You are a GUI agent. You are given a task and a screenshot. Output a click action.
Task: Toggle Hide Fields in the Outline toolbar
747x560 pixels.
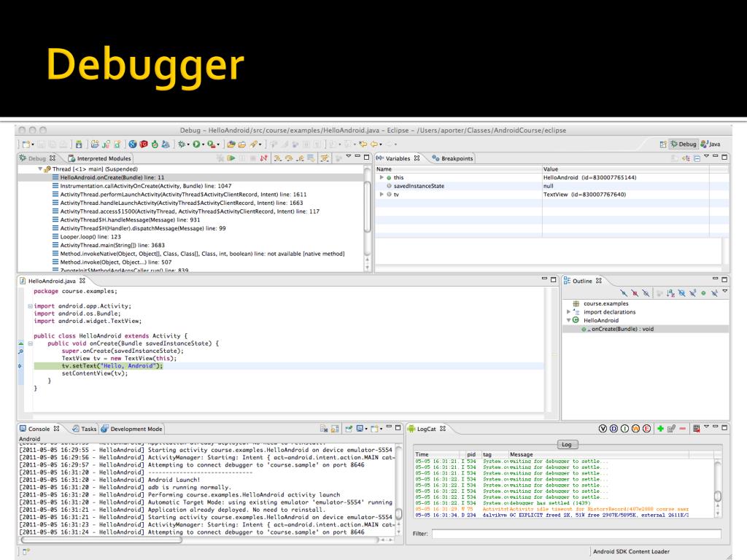click(x=681, y=293)
